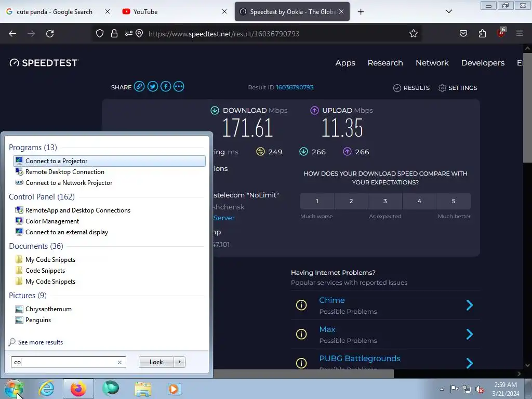This screenshot has height=399, width=532.
Task: Share the result on Facebook
Action: (x=166, y=87)
